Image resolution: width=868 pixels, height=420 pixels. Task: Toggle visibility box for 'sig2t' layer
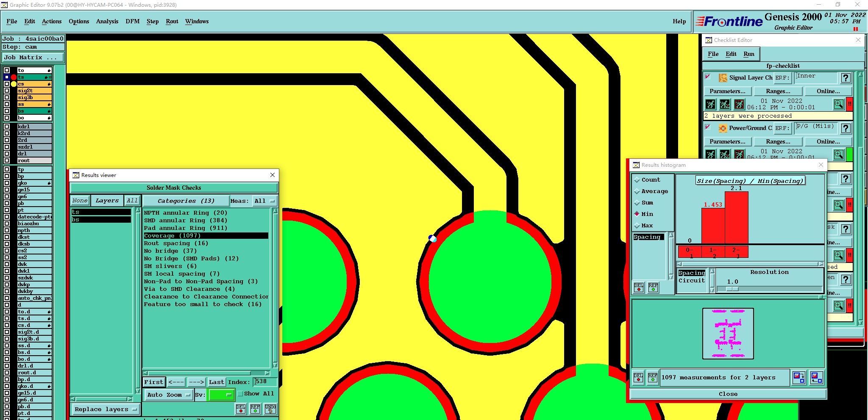tap(7, 91)
